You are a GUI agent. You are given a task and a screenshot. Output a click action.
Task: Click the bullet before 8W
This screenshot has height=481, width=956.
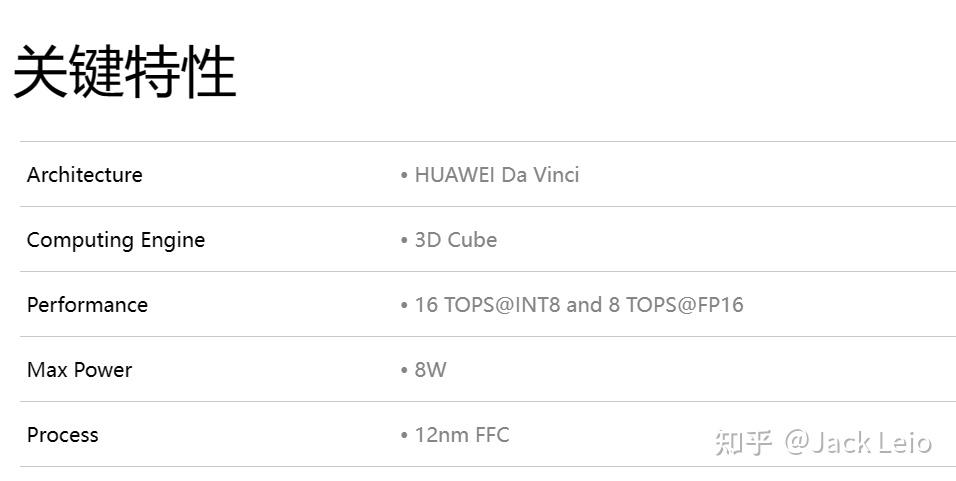coord(404,371)
